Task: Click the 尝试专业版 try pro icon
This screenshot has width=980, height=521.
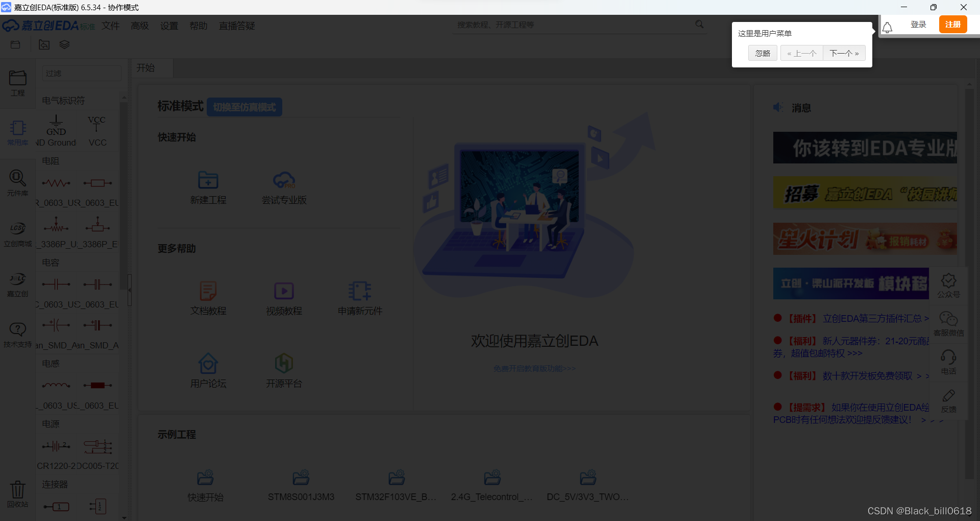Action: (x=284, y=187)
